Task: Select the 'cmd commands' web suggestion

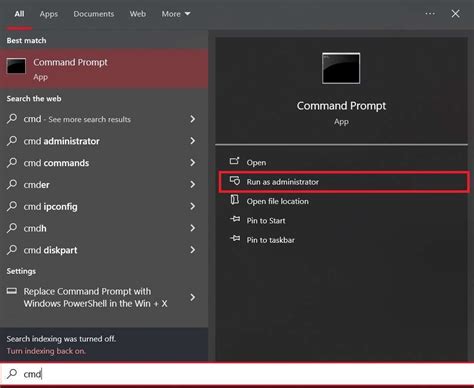Action: click(x=104, y=163)
